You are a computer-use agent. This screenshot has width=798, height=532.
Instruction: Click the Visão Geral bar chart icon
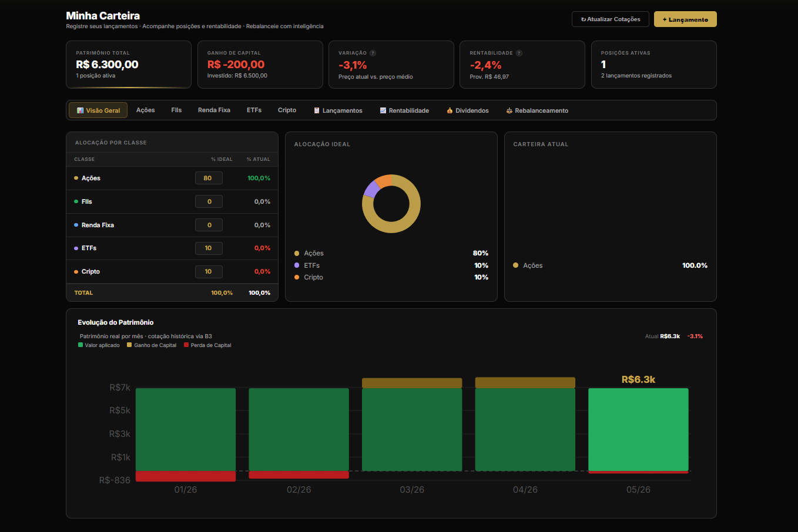click(80, 110)
